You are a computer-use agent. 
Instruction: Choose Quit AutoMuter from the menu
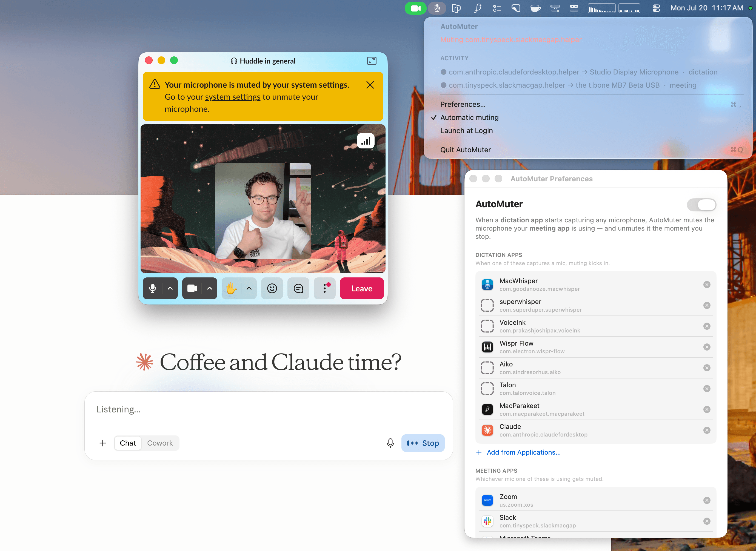[x=588, y=150]
